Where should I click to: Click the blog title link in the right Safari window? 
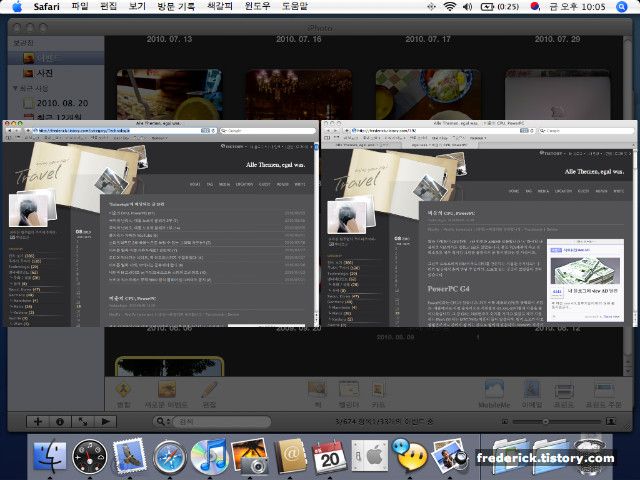pos(594,172)
